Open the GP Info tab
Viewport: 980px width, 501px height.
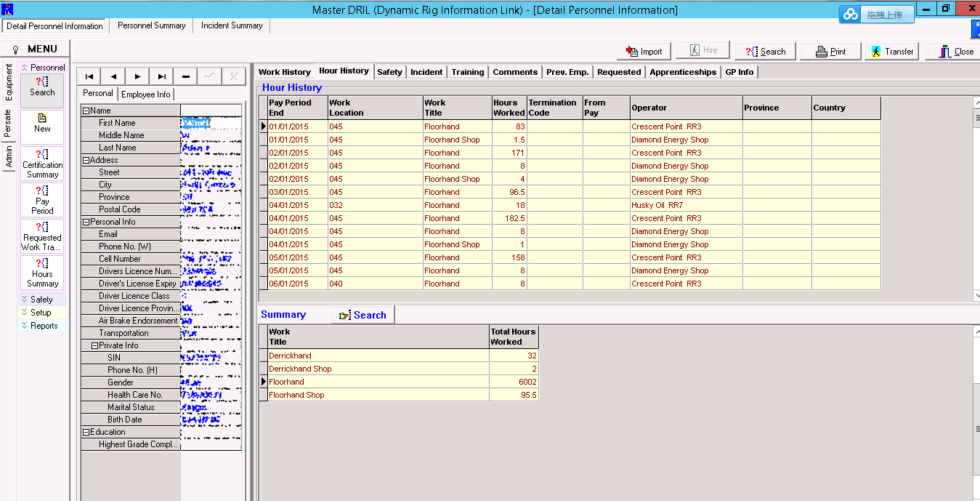click(740, 72)
